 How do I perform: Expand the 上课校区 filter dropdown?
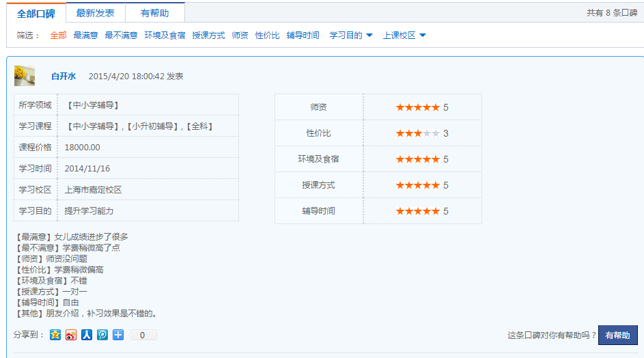404,36
